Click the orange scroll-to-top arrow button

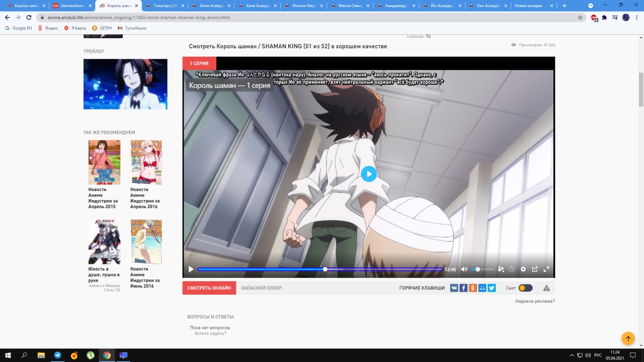coord(628,338)
